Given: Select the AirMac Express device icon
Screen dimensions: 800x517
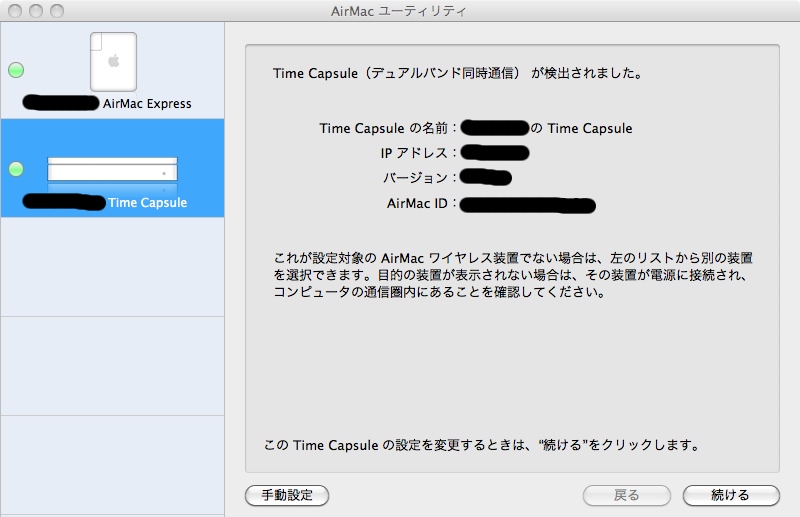Looking at the screenshot, I should (113, 62).
